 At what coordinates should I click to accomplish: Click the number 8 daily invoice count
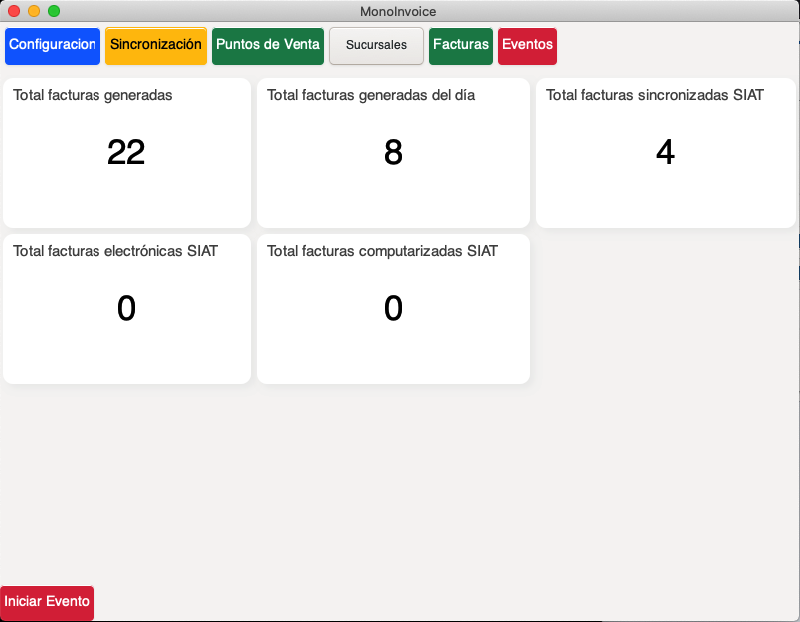(393, 152)
